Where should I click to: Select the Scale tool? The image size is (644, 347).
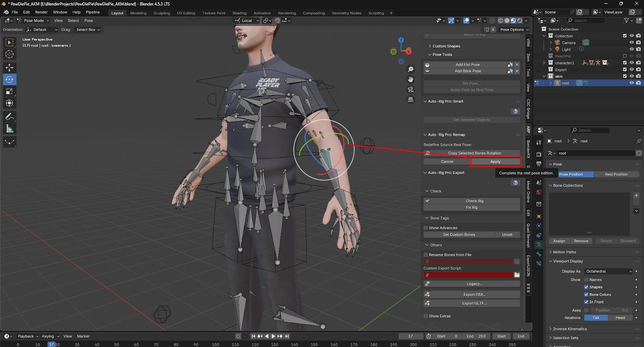pos(10,91)
